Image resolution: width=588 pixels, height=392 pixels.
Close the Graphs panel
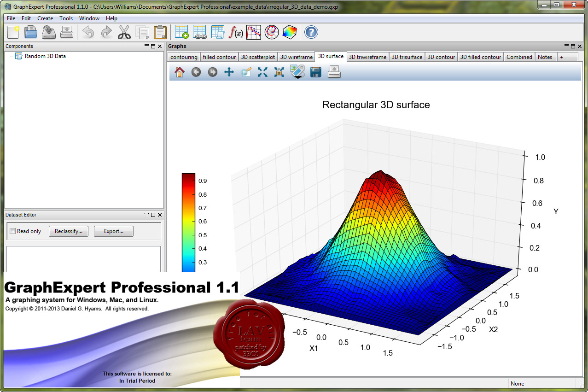pos(580,46)
